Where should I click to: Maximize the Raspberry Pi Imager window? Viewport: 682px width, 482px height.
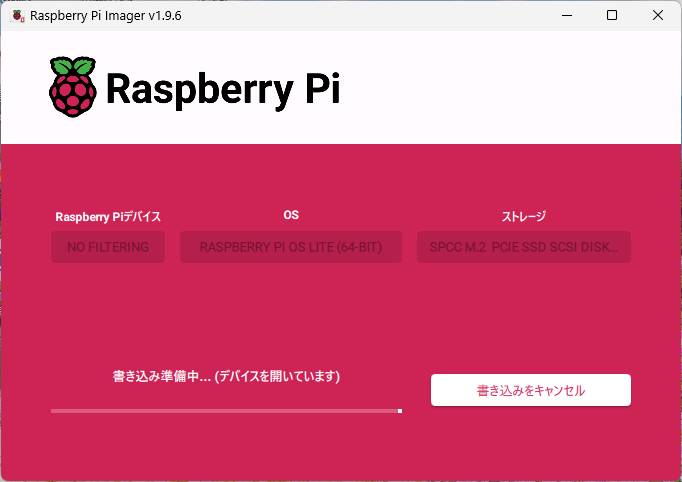click(x=612, y=16)
